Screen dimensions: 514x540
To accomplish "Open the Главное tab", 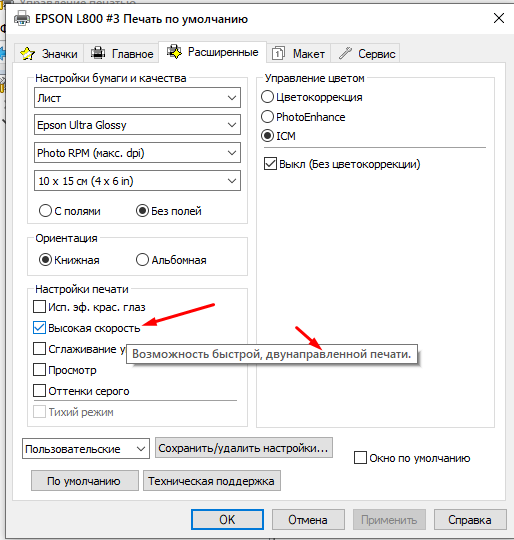I will pos(121,53).
